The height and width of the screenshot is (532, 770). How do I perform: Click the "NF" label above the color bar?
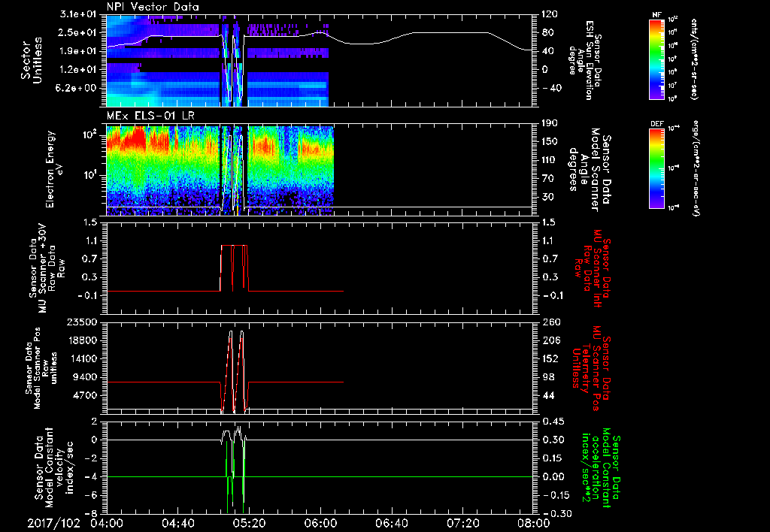(657, 15)
